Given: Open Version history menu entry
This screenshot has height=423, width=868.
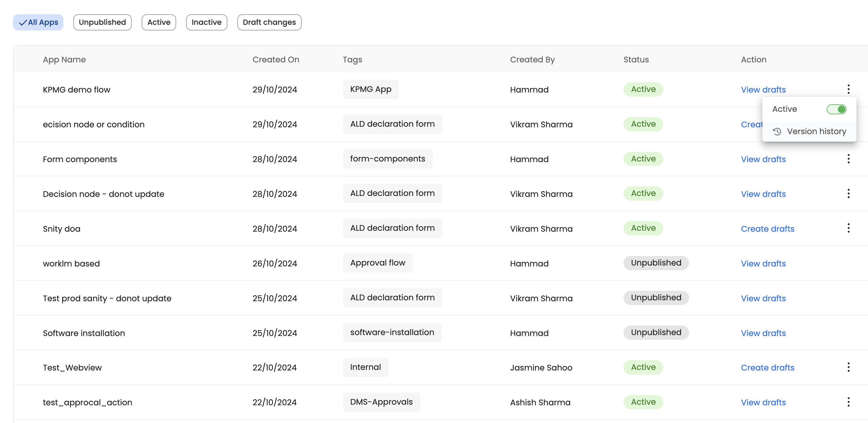Looking at the screenshot, I should pyautogui.click(x=816, y=131).
